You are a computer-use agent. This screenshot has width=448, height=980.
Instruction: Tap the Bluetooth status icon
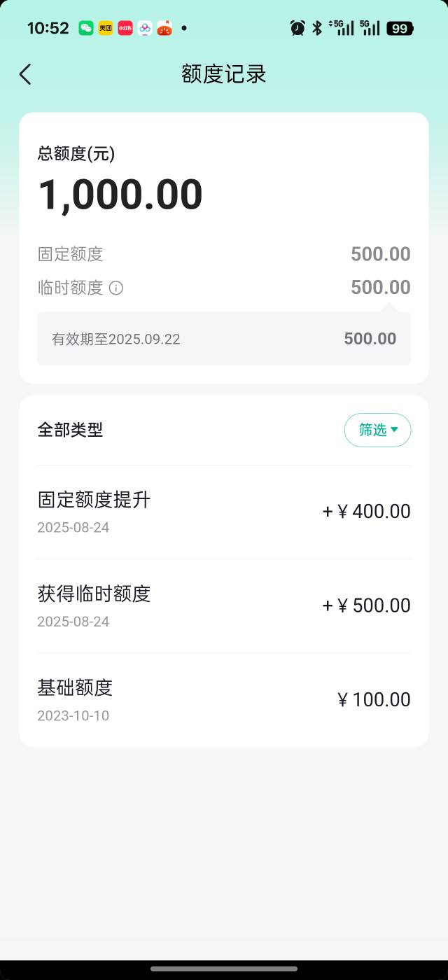pyautogui.click(x=317, y=28)
